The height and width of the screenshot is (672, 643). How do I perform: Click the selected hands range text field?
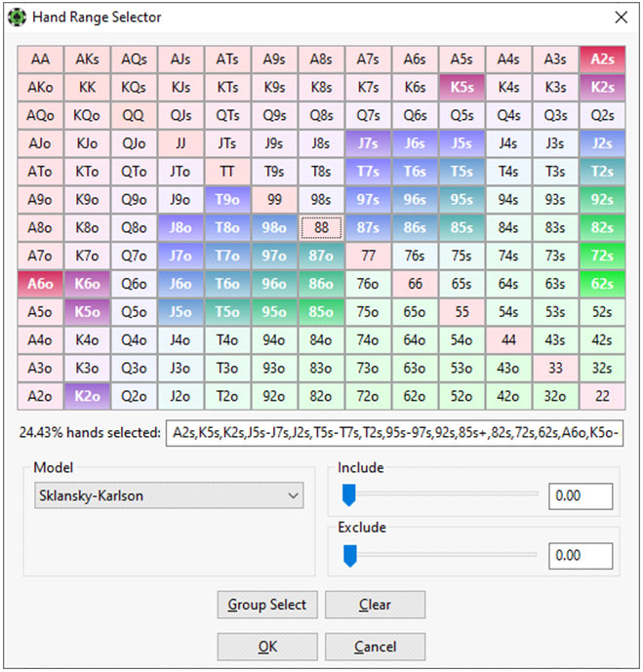394,433
